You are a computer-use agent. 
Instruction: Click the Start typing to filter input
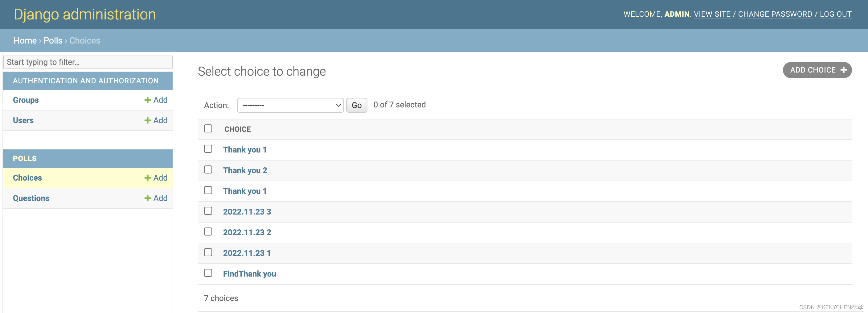(88, 62)
